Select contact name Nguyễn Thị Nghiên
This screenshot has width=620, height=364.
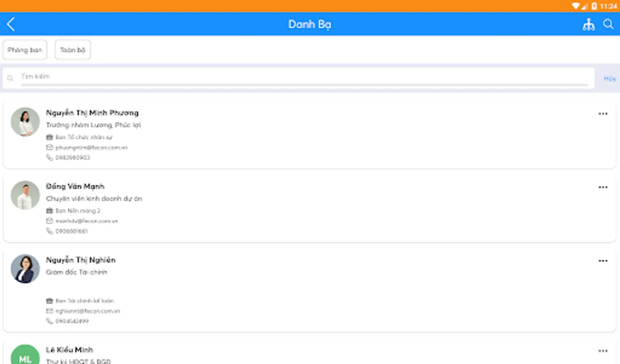point(81,260)
